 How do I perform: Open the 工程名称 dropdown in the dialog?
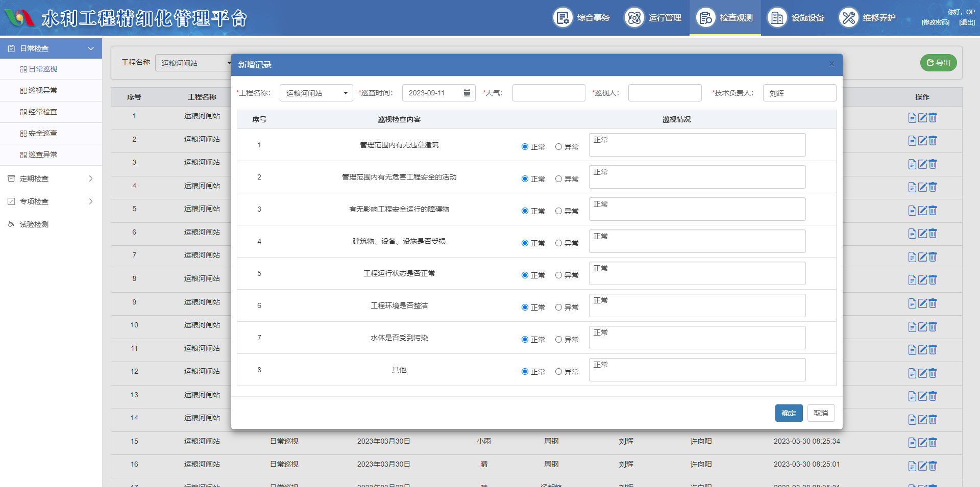tap(316, 93)
